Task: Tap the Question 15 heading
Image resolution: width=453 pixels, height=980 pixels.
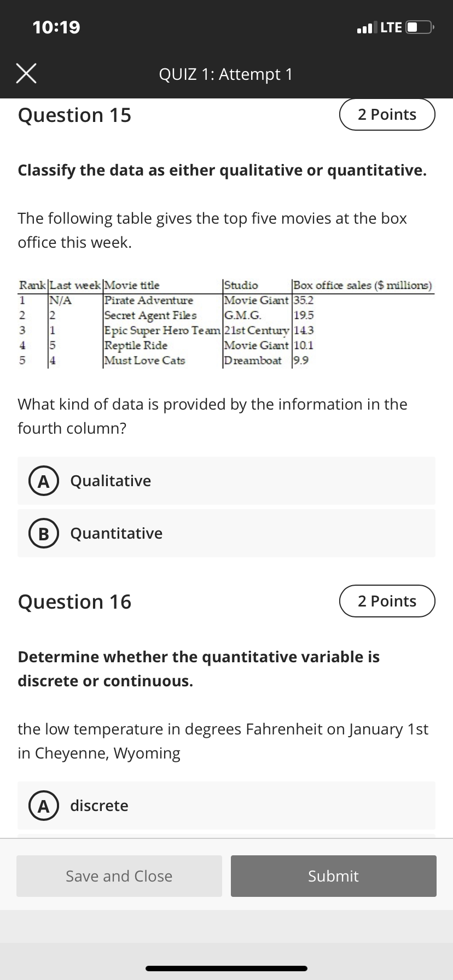Action: [74, 115]
